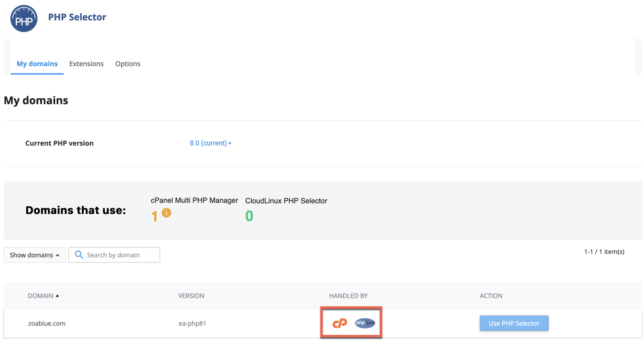This screenshot has width=644, height=347.
Task: Click the ea-php81 version cell
Action: click(192, 323)
